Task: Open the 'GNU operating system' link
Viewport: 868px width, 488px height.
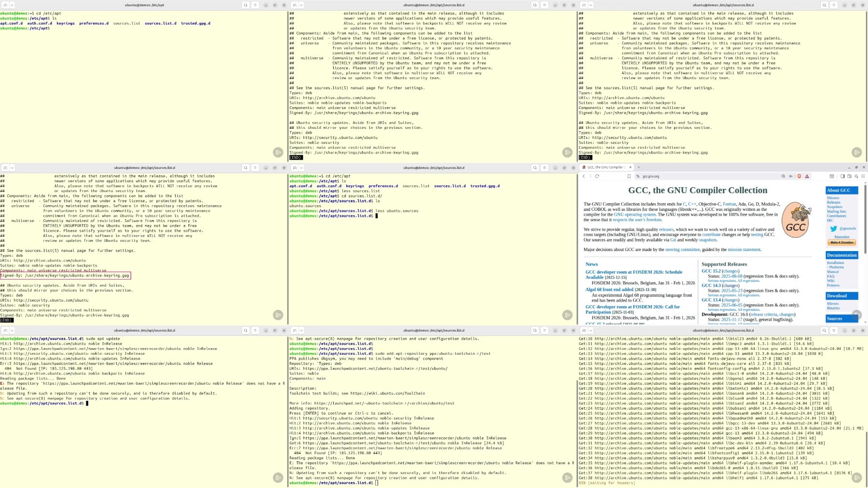Action: tap(635, 214)
